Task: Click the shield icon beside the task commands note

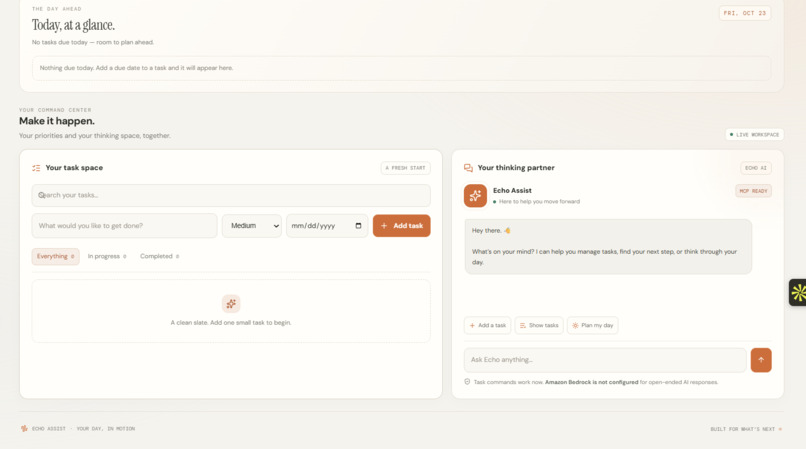Action: click(x=467, y=382)
